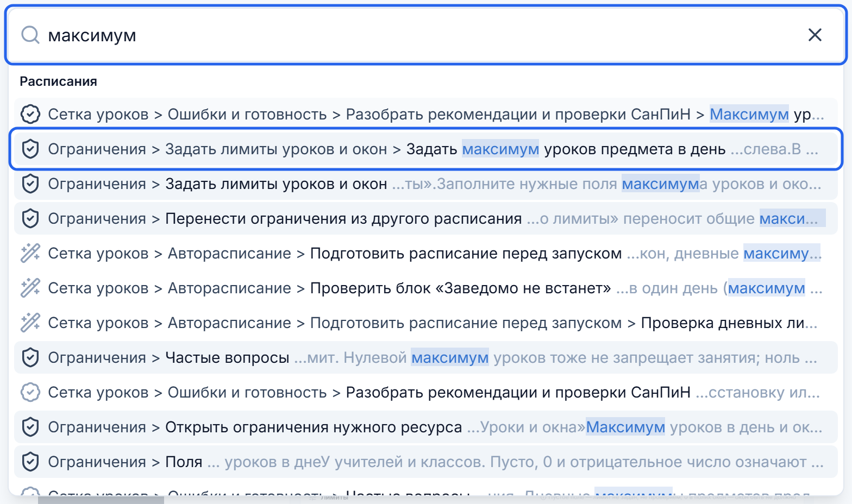
Task: Open result «Ограничения > Частые вопросы»
Action: click(x=426, y=357)
